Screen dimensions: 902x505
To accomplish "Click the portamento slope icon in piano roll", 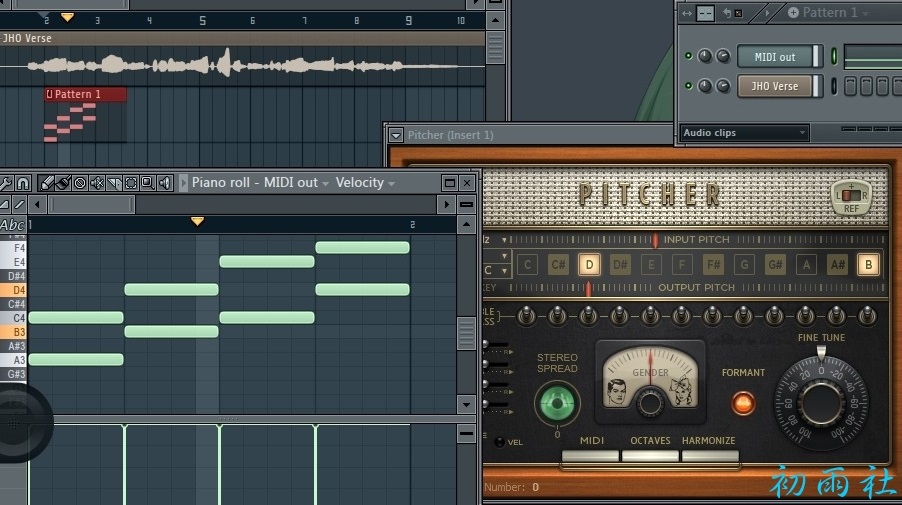I will coord(5,204).
